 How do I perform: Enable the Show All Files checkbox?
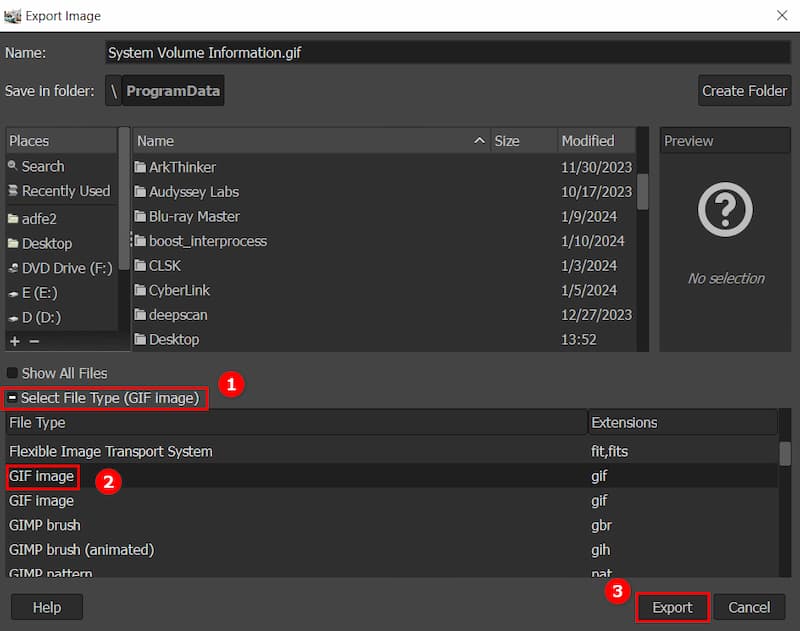(x=13, y=373)
